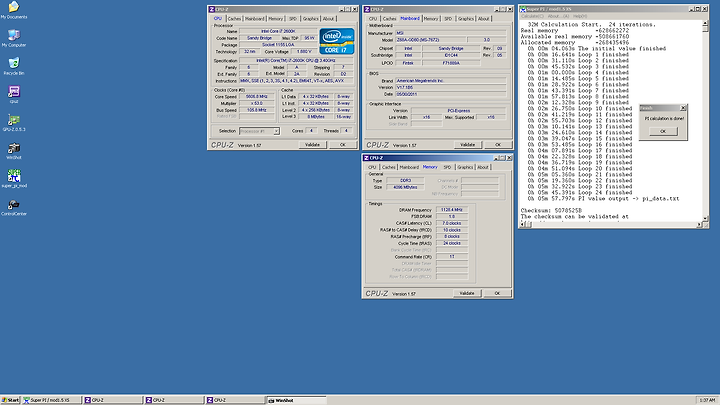
Task: Open the Help menu in Super PI
Action: coord(580,16)
